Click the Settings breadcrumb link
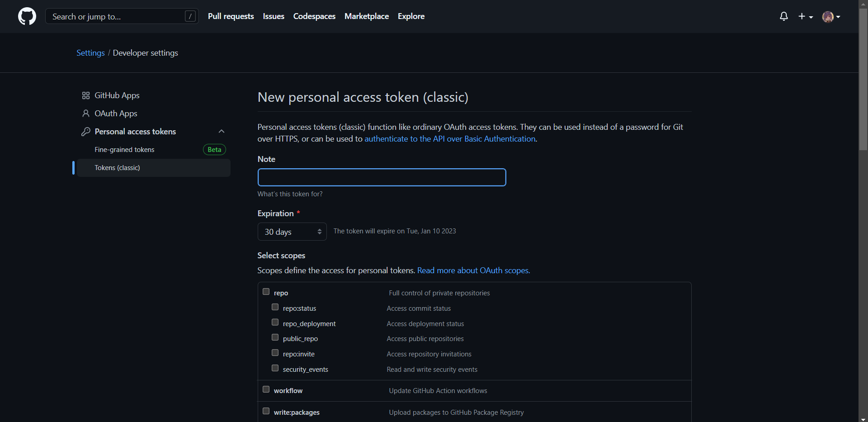868x422 pixels. [x=90, y=53]
